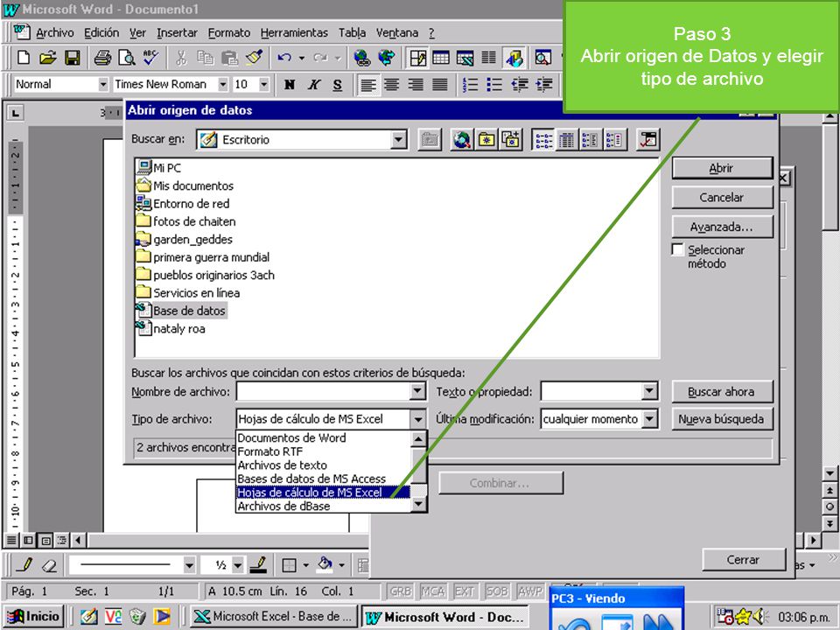Open Última modificación dropdown
840x630 pixels.
649,419
